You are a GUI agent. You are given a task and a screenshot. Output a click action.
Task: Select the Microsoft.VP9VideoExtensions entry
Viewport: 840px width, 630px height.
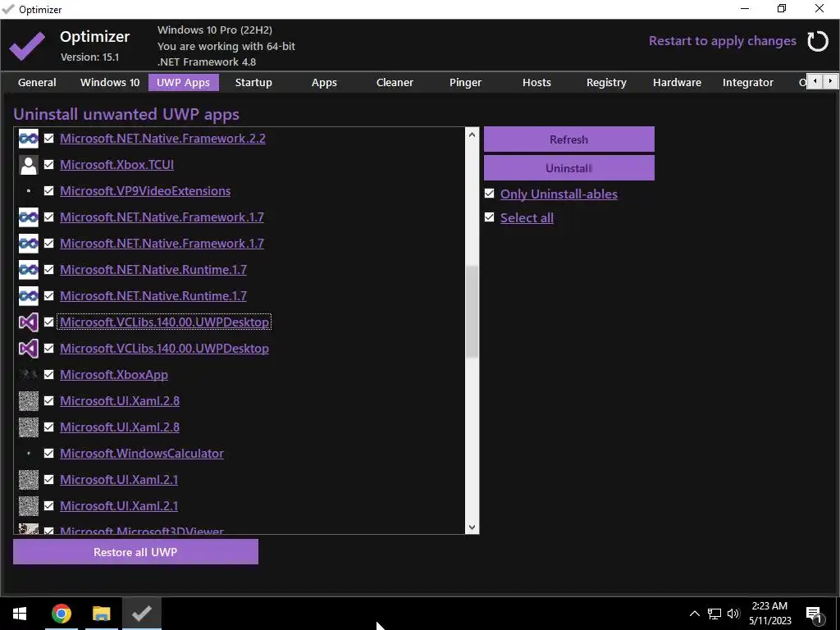[x=145, y=190]
